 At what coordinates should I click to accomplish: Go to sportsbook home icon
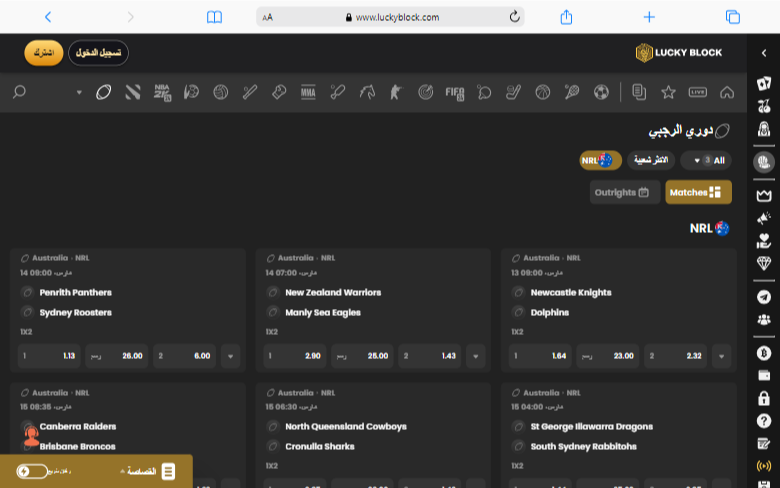click(x=727, y=92)
